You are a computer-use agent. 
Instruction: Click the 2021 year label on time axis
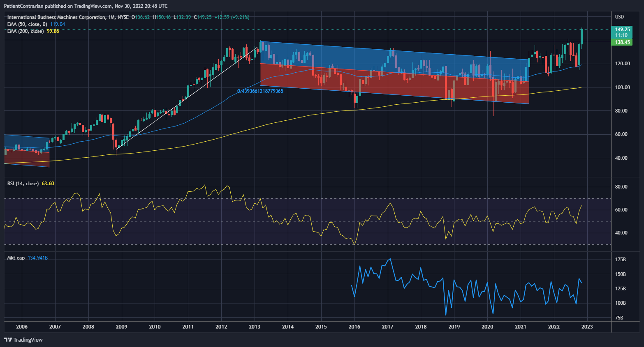(x=521, y=327)
